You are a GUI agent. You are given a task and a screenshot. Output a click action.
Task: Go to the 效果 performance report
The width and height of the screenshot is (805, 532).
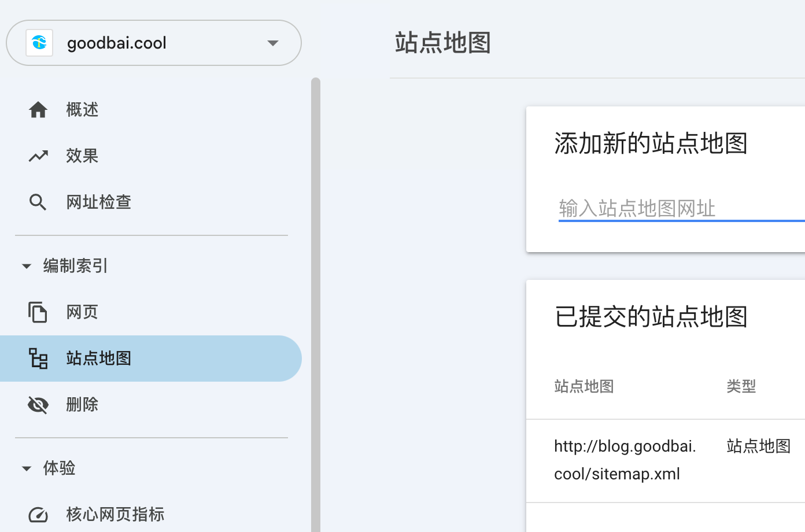pos(82,156)
